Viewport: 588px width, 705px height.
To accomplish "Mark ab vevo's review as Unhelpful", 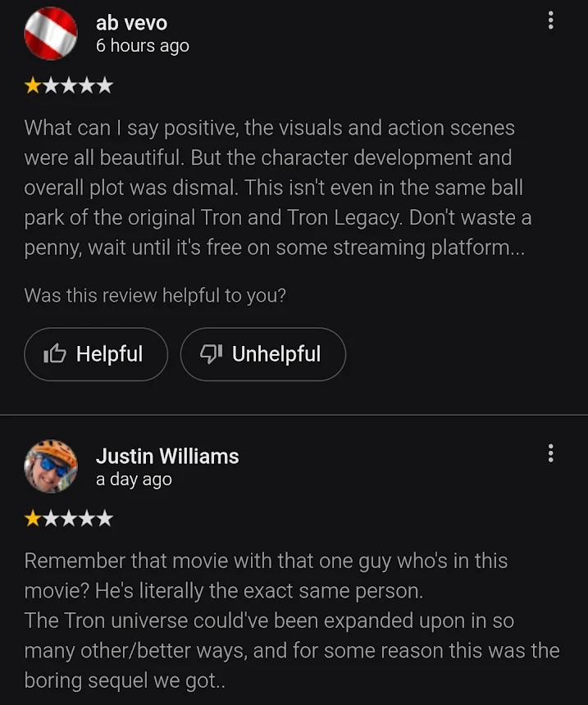I will click(x=263, y=354).
